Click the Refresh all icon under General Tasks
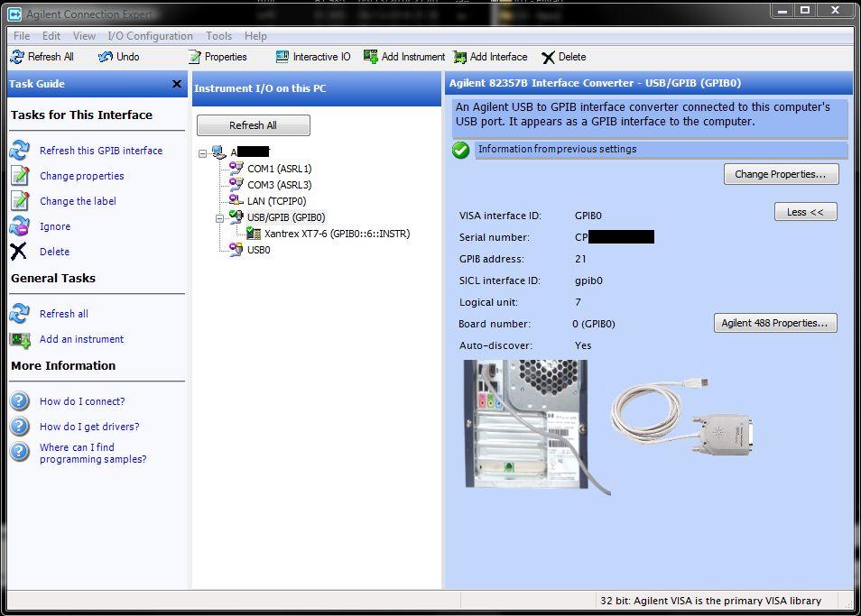The height and width of the screenshot is (616, 861). pyautogui.click(x=20, y=313)
